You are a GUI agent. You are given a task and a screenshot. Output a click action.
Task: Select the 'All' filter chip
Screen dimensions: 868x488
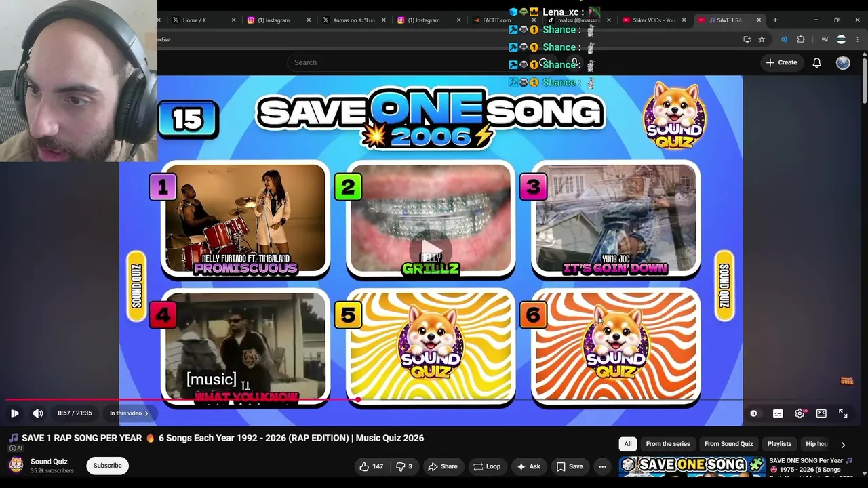tap(628, 444)
